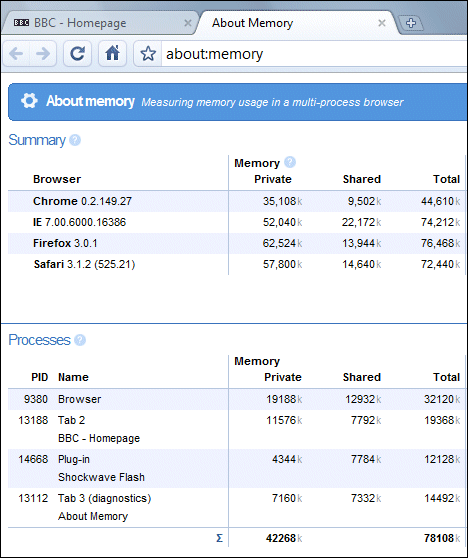This screenshot has height=558, width=468.
Task: Click Chrome shared memory 9,502k
Action: coord(364,201)
